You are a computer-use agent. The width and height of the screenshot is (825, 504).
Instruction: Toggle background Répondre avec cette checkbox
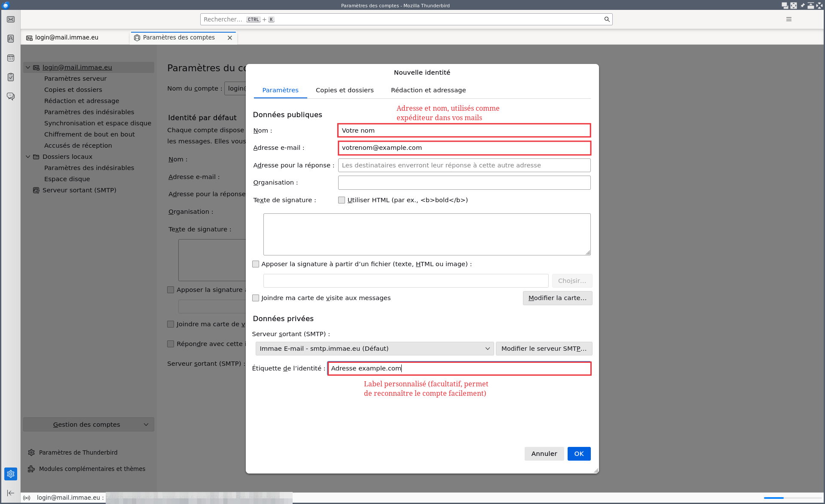171,344
